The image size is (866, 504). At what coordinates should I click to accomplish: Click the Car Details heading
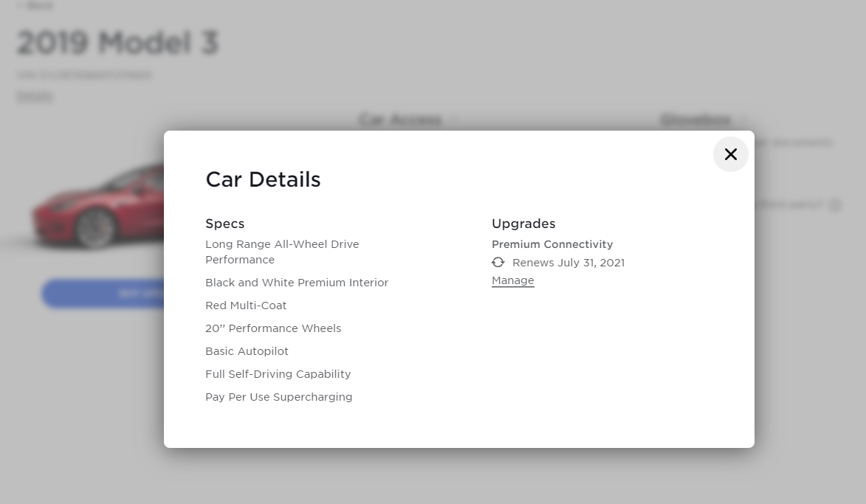(x=263, y=179)
